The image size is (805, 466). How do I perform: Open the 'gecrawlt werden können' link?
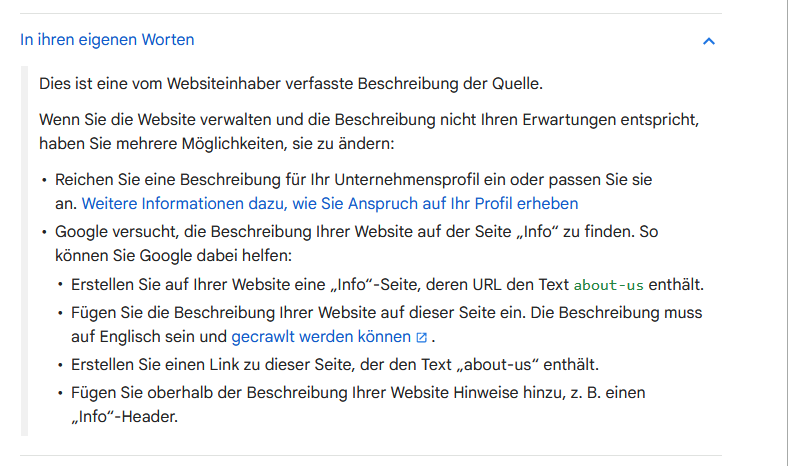(321, 337)
